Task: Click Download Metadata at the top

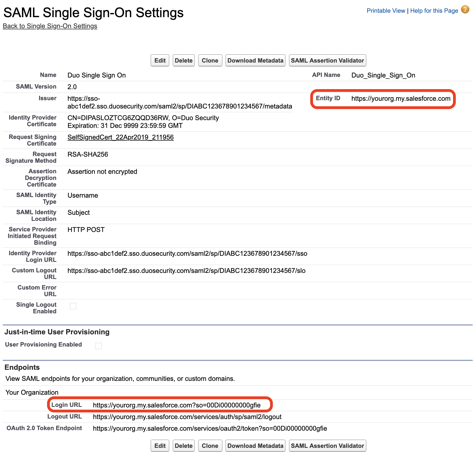Action: tap(255, 60)
